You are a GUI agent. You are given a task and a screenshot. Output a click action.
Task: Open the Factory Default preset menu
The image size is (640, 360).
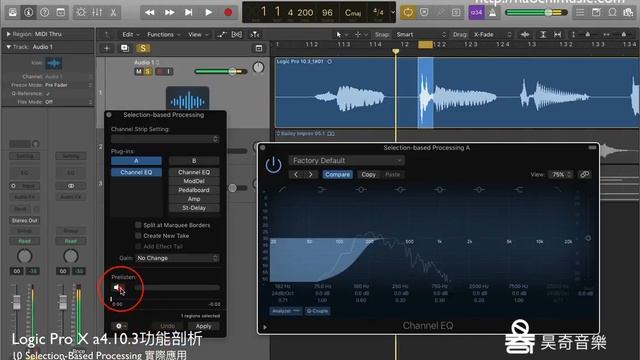(x=347, y=160)
